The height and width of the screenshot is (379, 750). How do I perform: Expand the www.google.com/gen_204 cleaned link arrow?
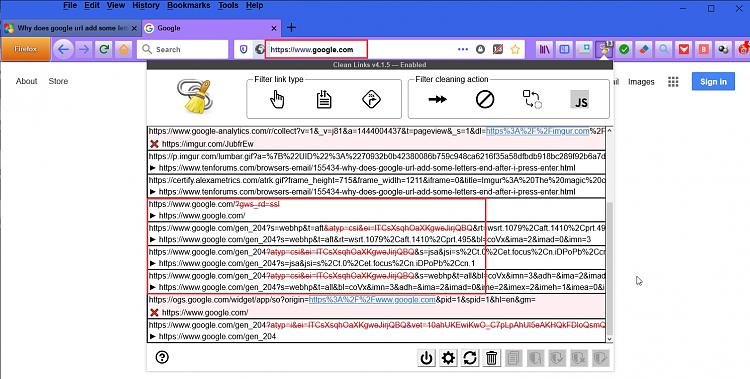pyautogui.click(x=153, y=337)
